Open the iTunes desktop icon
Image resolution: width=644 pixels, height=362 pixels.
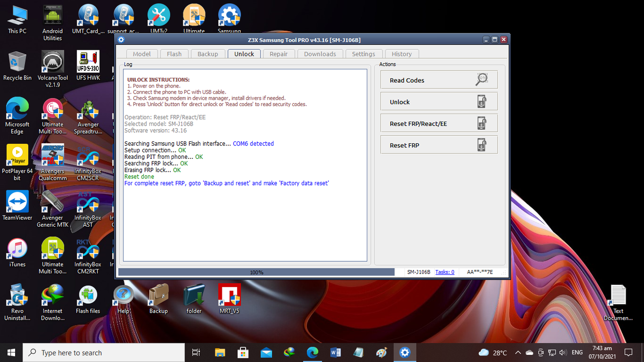pyautogui.click(x=17, y=253)
